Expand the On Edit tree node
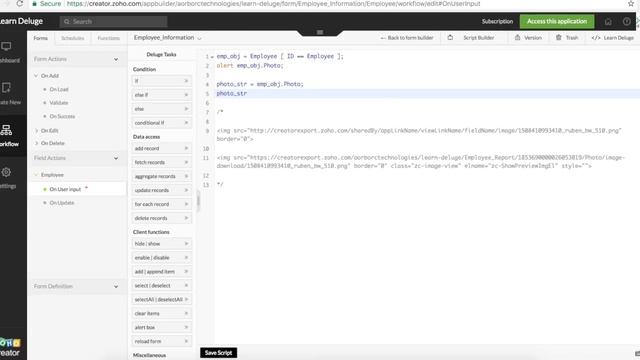Image resolution: width=640 pixels, height=360 pixels. [x=36, y=131]
